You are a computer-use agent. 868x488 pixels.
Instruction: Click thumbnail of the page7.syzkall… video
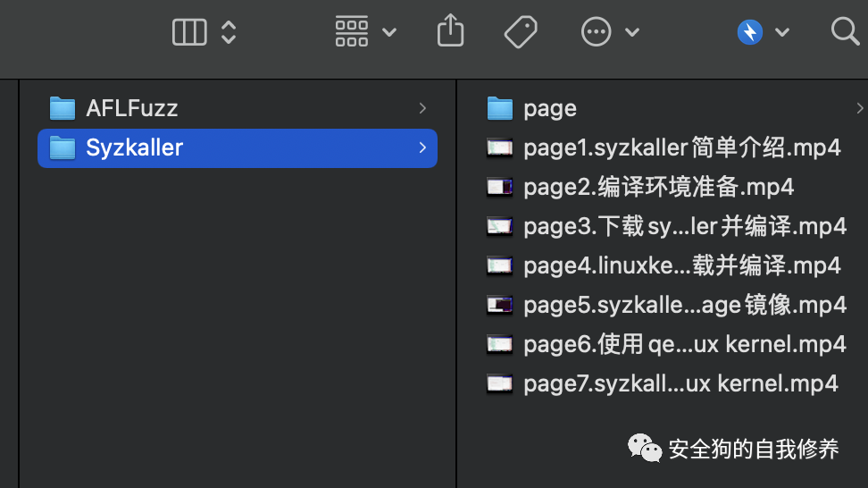click(500, 383)
